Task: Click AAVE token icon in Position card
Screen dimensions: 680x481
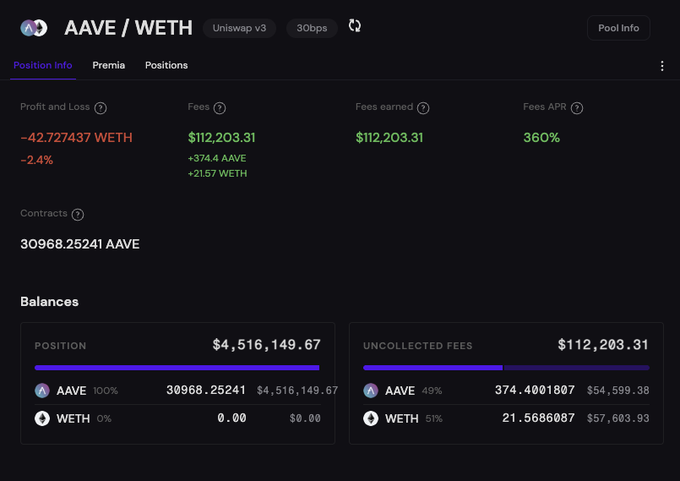Action: [42, 391]
